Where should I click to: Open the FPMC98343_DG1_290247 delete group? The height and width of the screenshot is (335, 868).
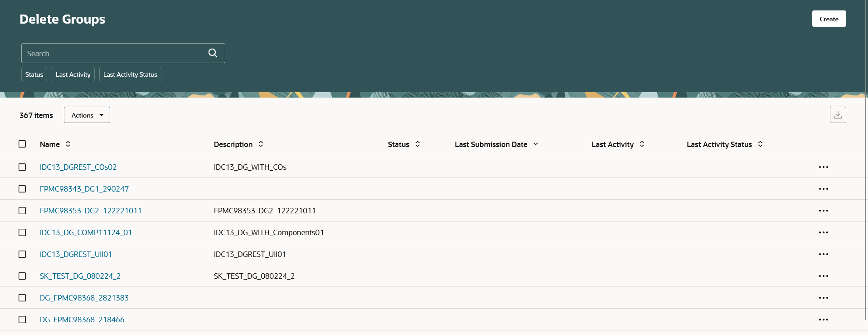coord(84,189)
